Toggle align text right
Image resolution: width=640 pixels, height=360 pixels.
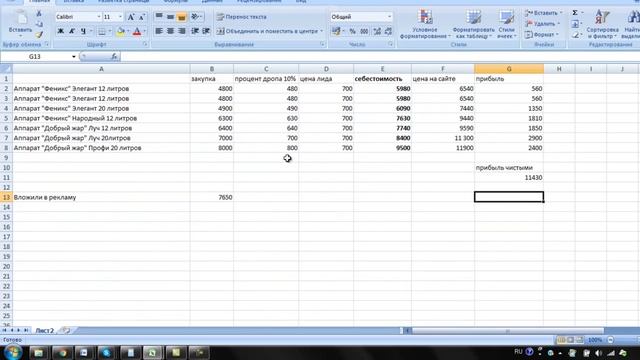(x=182, y=31)
